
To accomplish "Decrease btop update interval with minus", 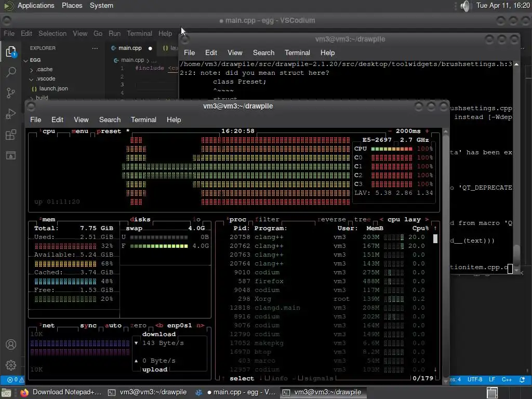I will 390,131.
